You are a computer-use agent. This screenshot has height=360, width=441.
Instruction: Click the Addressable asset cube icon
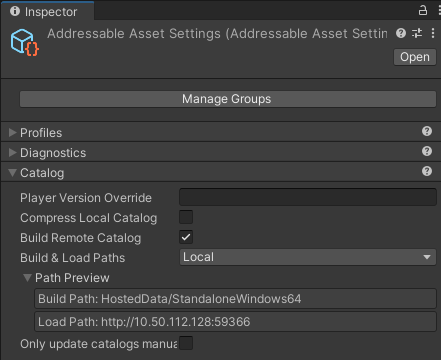click(25, 43)
